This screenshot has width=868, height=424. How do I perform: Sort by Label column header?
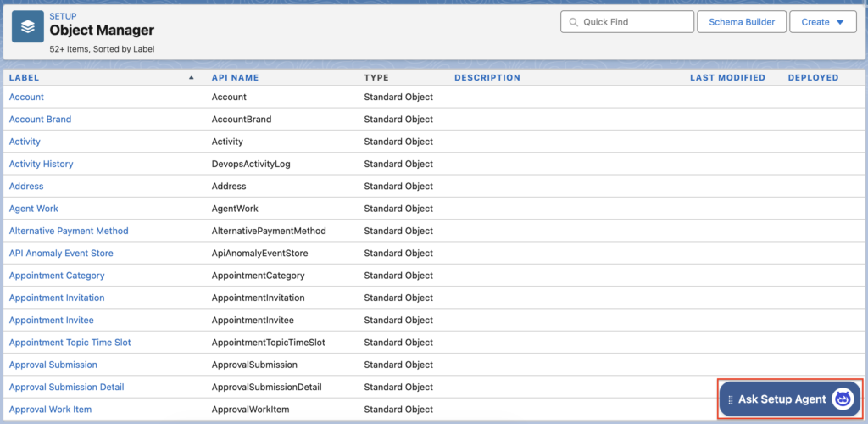coord(24,77)
